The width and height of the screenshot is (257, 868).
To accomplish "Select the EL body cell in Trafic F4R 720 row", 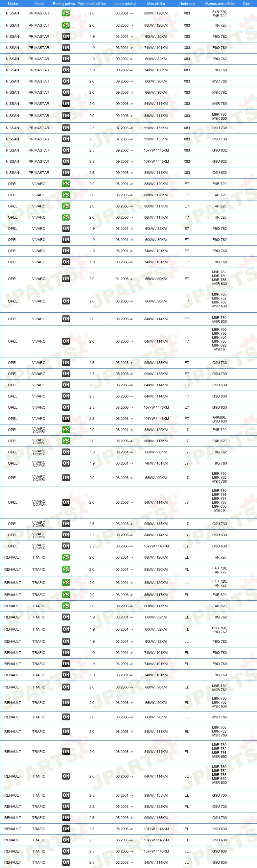I will click(x=187, y=557).
